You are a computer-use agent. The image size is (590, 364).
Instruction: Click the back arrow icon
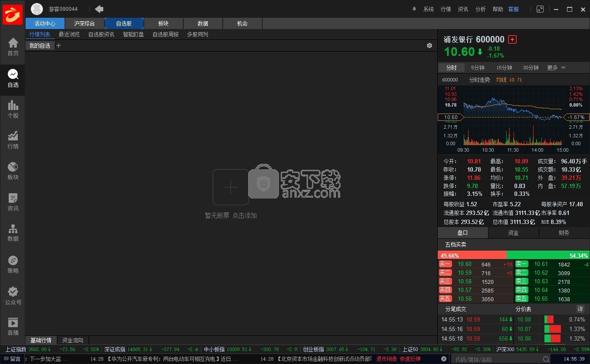99,9
